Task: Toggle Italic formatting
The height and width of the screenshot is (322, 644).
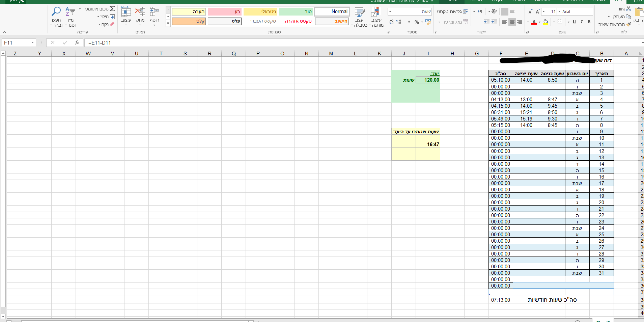Action: pos(582,22)
